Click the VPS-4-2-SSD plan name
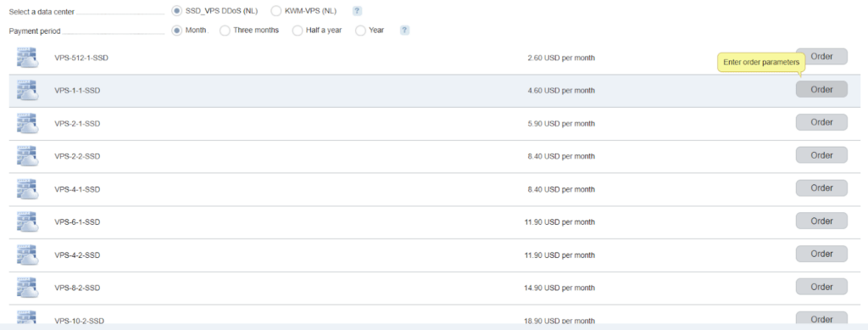 click(x=77, y=255)
